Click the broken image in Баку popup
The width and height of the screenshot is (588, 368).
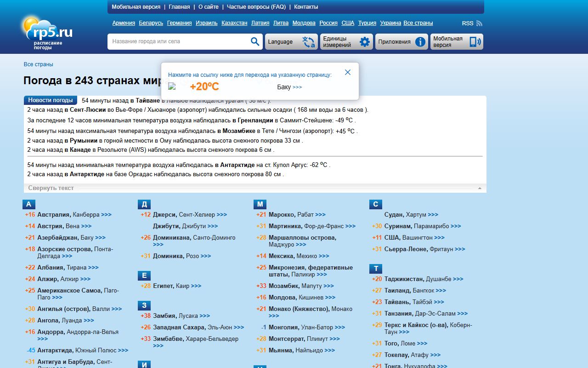[x=172, y=86]
